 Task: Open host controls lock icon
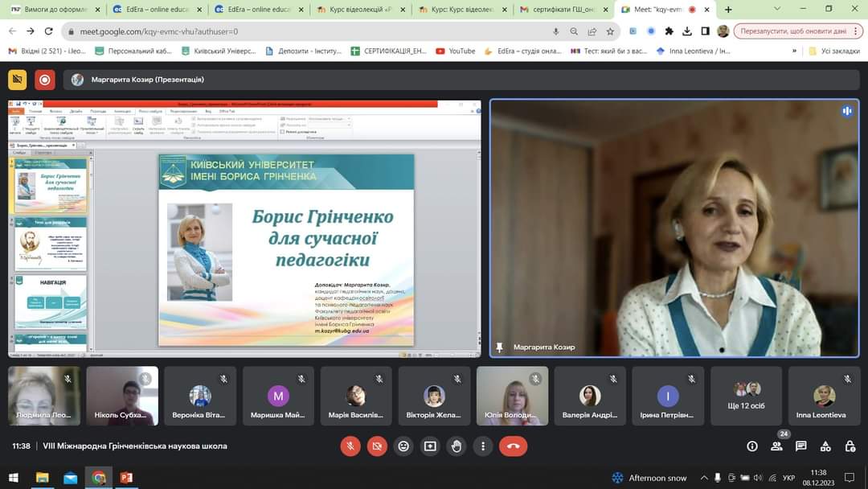[850, 446]
